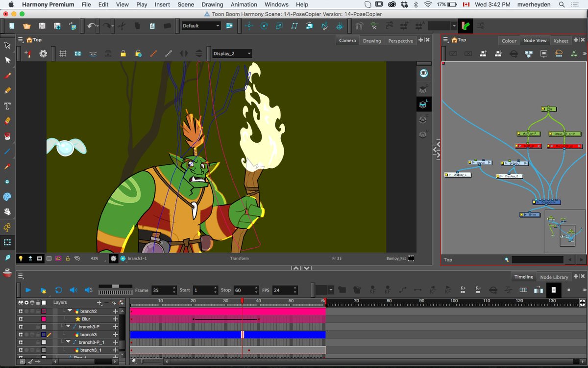
Task: Open the Camera view panel menu
Action: point(21,40)
